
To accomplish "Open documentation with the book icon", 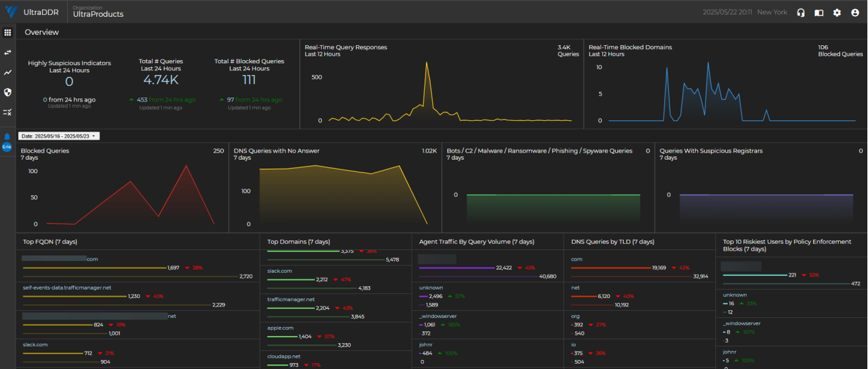I will pyautogui.click(x=819, y=12).
